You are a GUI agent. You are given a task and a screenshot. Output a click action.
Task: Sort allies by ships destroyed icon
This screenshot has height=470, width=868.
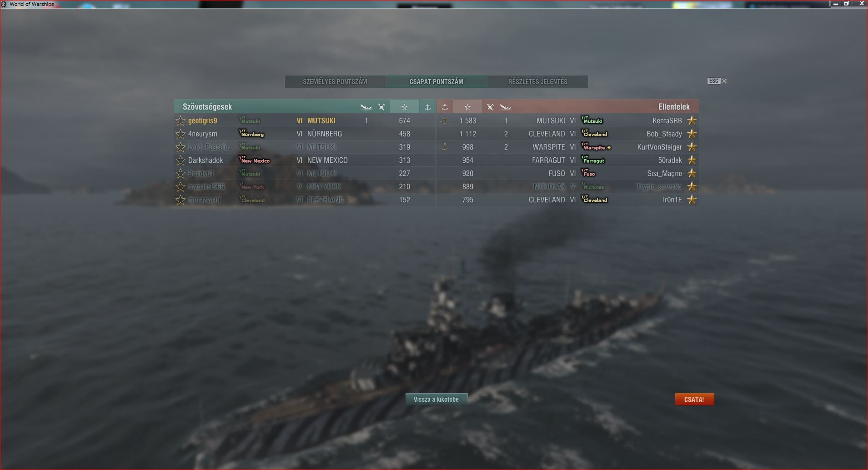366,107
